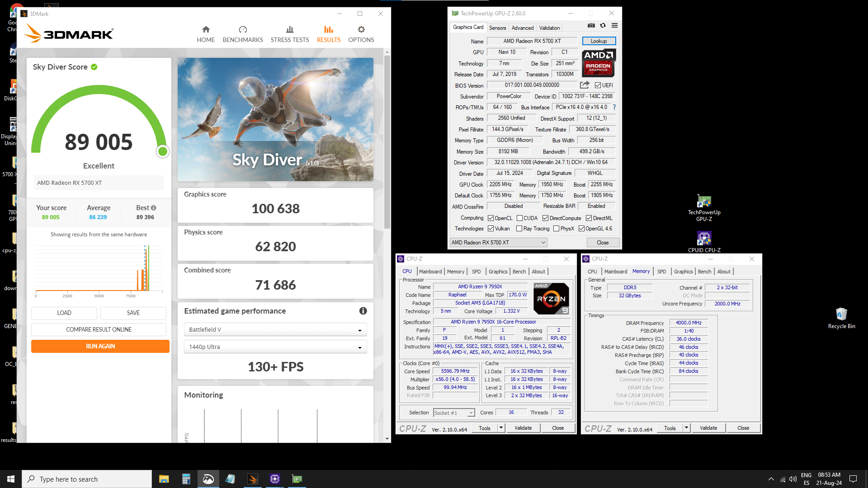Expand the 1440p Ultra resolution dropdown
This screenshot has width=868, height=488.
point(275,347)
